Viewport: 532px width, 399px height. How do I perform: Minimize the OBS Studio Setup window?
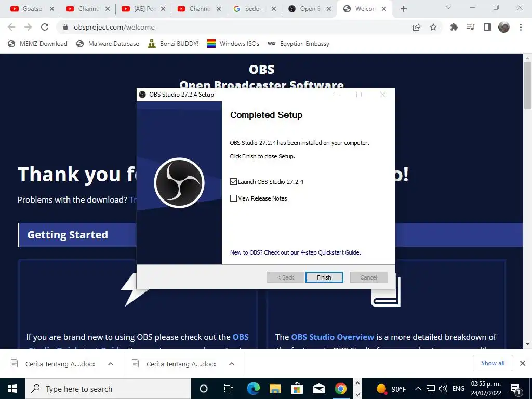point(336,95)
